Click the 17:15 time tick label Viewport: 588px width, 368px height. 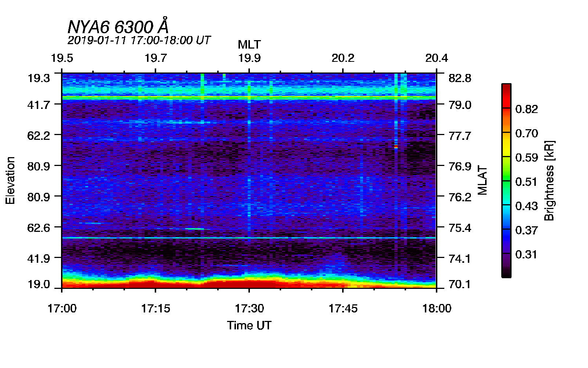coord(155,308)
